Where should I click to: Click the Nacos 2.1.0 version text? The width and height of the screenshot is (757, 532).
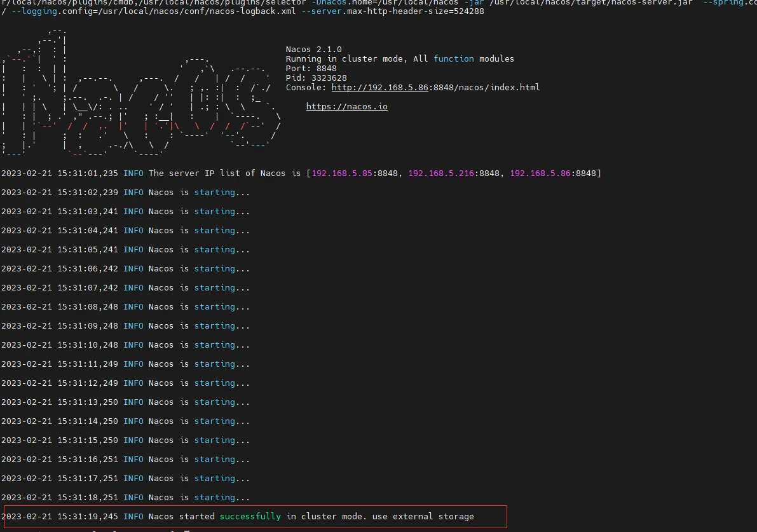click(313, 50)
